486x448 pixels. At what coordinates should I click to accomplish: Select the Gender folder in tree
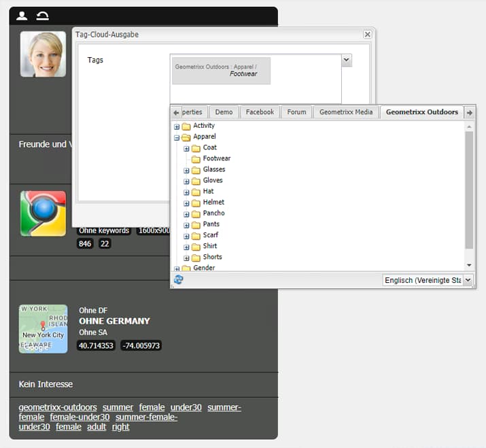[204, 268]
